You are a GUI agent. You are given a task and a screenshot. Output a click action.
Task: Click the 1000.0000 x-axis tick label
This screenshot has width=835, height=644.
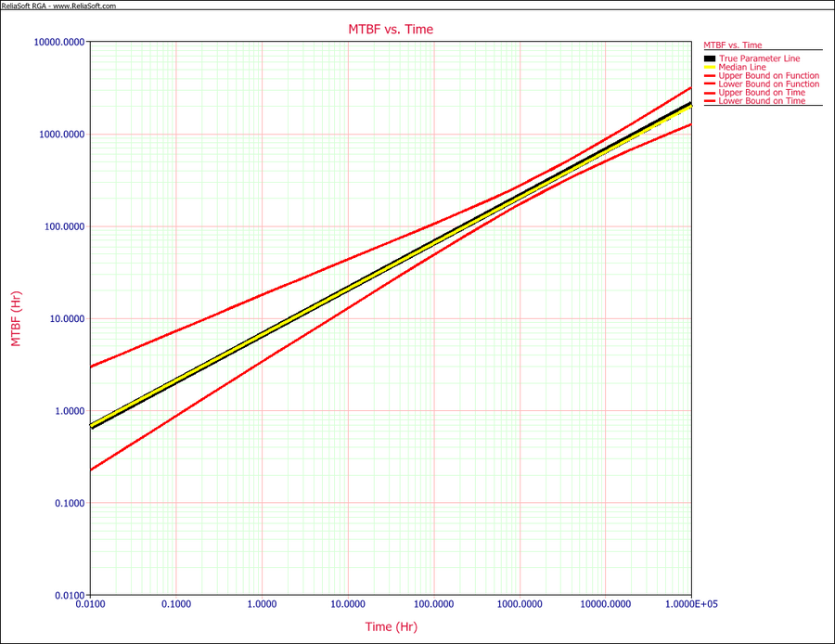(x=520, y=604)
